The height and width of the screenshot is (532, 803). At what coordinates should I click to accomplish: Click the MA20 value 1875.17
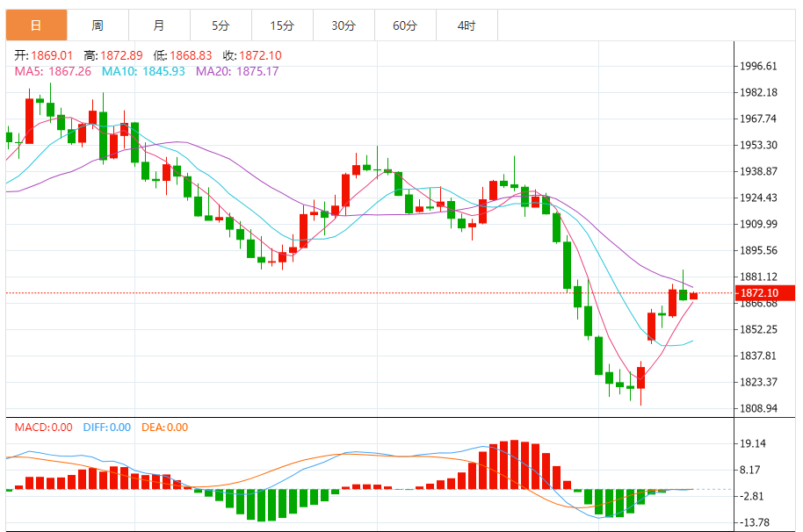[x=257, y=71]
